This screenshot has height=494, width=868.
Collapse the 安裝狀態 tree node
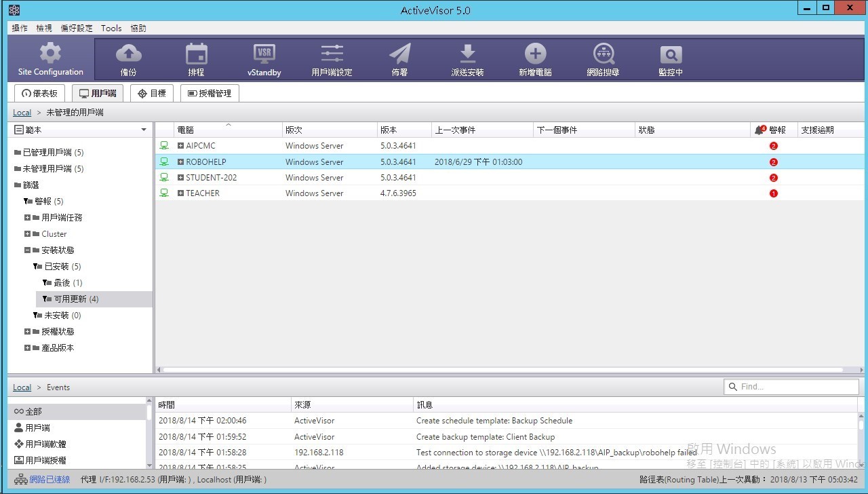point(28,250)
